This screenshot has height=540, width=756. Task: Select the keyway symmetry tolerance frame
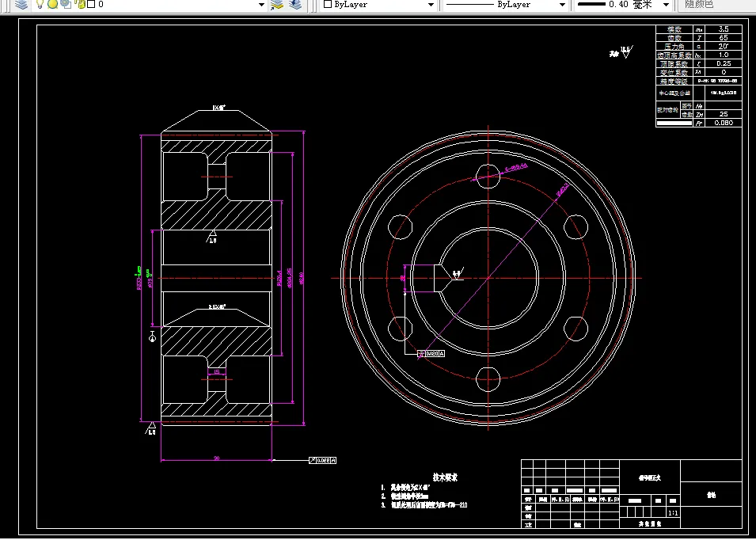point(431,354)
